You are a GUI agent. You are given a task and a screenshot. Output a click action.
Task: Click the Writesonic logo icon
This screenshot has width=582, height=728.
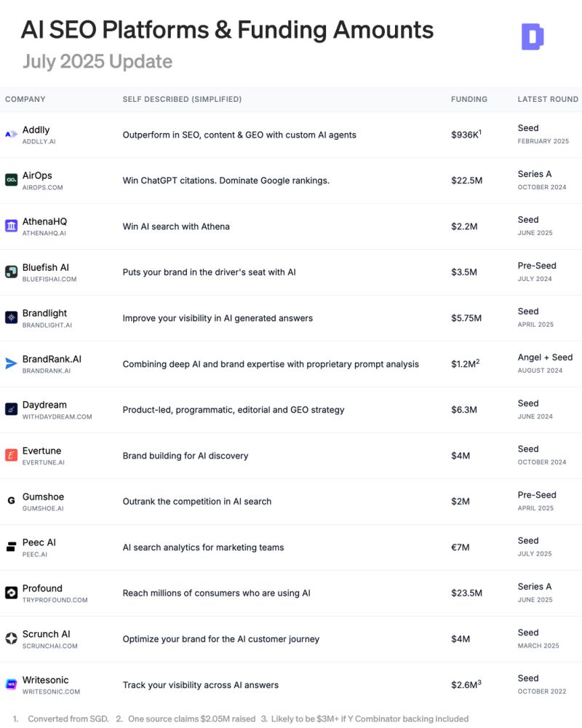11,684
